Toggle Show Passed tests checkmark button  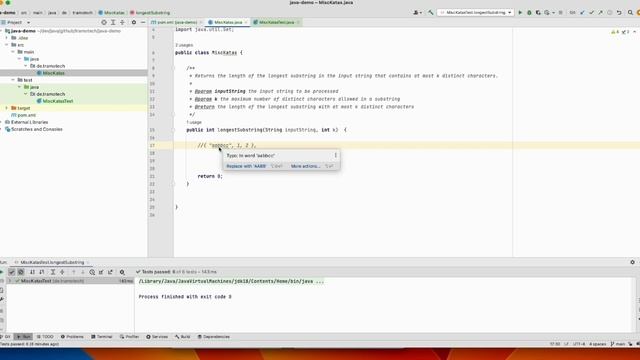pyautogui.click(x=11, y=272)
